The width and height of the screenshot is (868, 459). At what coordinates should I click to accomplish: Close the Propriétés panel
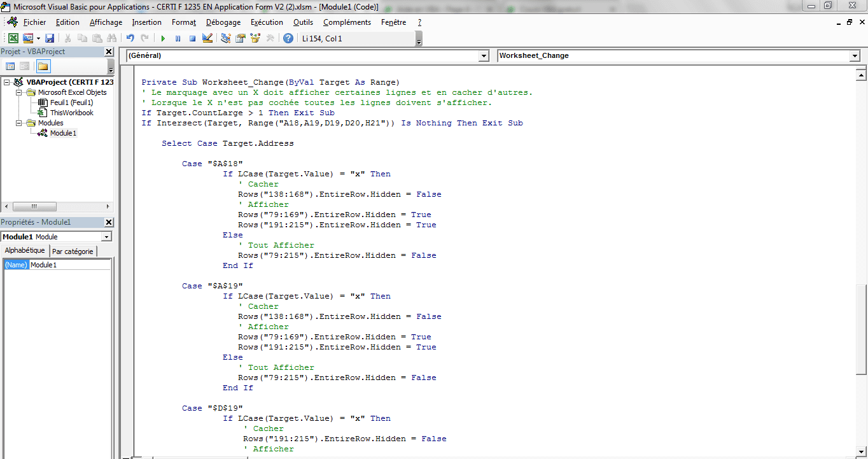tap(109, 222)
